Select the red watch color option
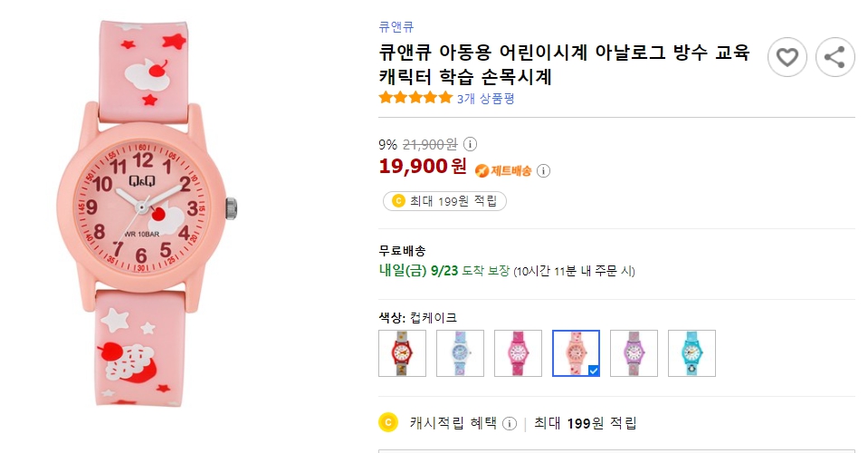Screen dimensions: 868x453 pos(402,353)
